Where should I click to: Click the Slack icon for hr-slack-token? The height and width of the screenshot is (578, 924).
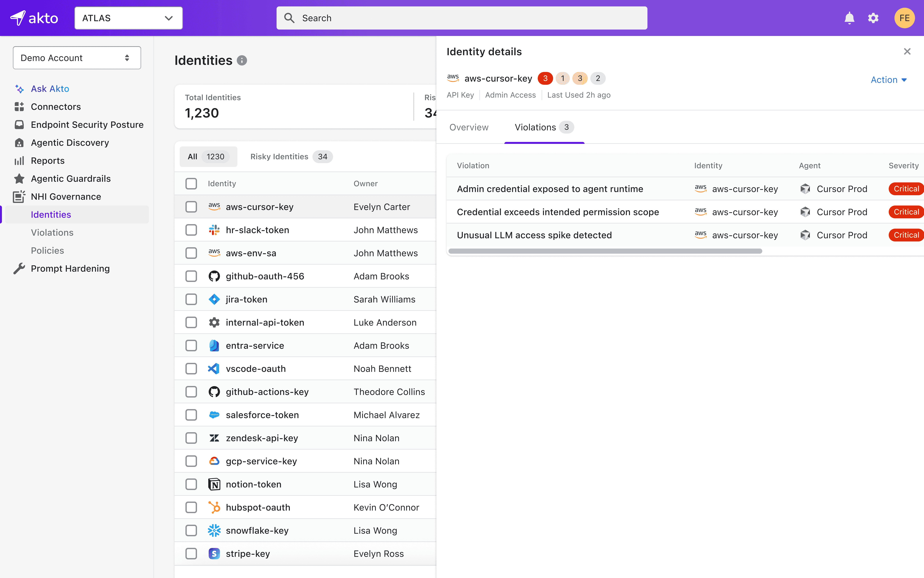[x=214, y=230]
